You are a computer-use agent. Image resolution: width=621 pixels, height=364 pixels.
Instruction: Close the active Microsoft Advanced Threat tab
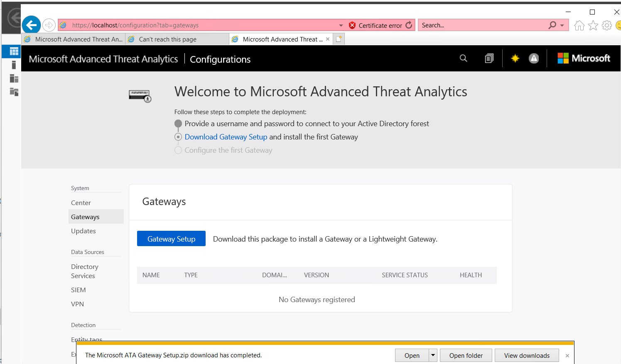328,39
